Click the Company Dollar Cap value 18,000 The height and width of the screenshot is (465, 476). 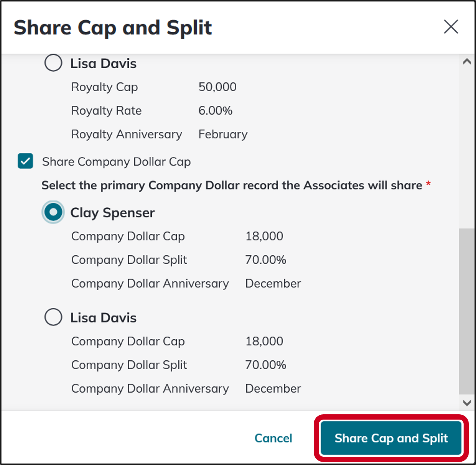pos(264,236)
